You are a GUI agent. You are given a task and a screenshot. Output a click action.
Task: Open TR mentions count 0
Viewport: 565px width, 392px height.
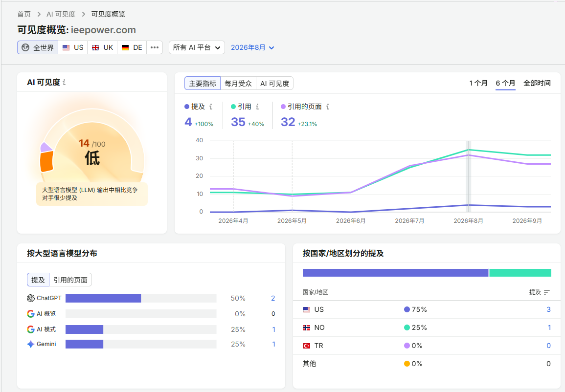point(548,346)
